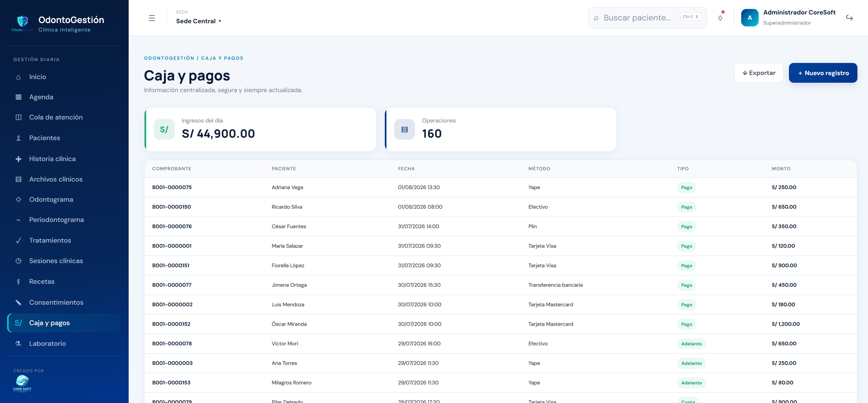Image resolution: width=868 pixels, height=403 pixels.
Task: Open Pacientes section
Action: [x=64, y=138]
